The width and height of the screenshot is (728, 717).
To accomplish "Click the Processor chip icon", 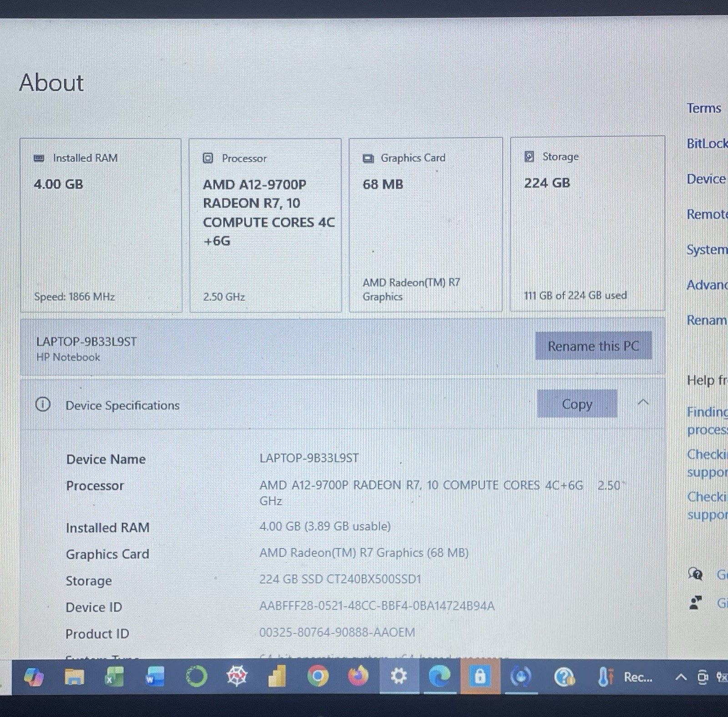I will pos(208,158).
